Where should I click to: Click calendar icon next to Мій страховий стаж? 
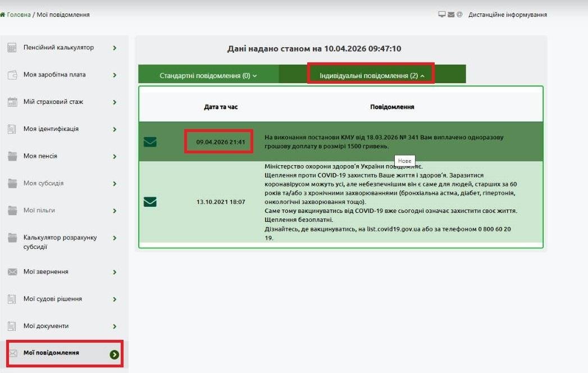(x=12, y=102)
